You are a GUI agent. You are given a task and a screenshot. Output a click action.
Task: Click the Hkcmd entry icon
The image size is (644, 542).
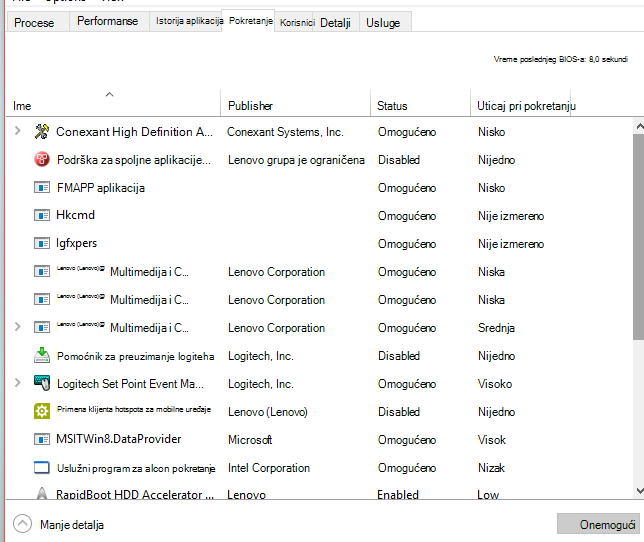[42, 215]
